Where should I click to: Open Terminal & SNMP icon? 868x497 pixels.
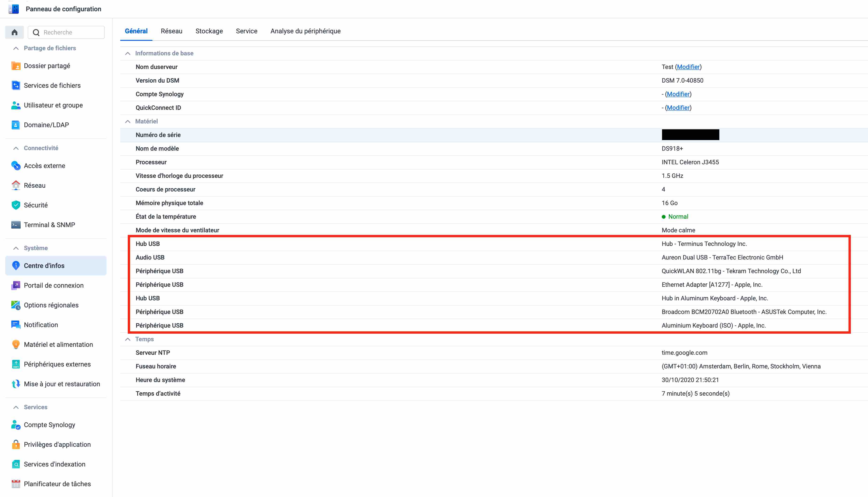(16, 225)
